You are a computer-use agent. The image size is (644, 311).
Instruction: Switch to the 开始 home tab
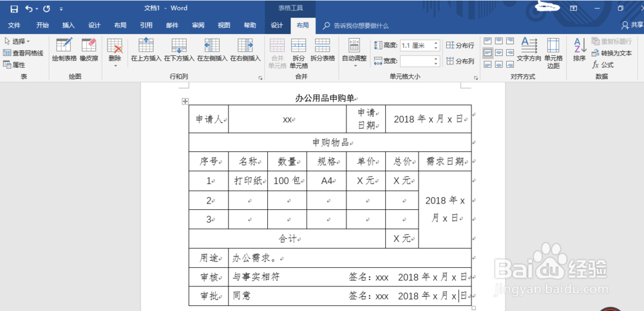point(43,26)
